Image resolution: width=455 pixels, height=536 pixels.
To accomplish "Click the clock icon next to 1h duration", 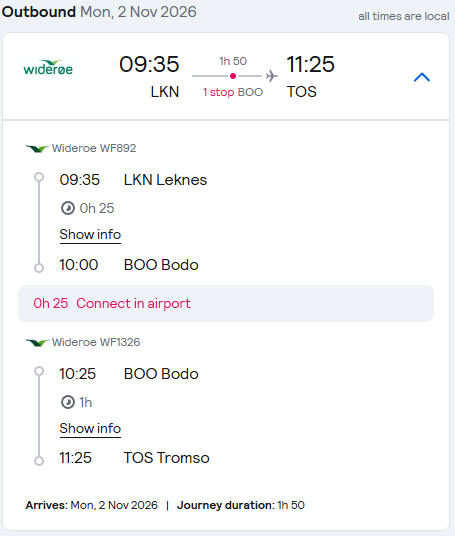I will tap(68, 402).
